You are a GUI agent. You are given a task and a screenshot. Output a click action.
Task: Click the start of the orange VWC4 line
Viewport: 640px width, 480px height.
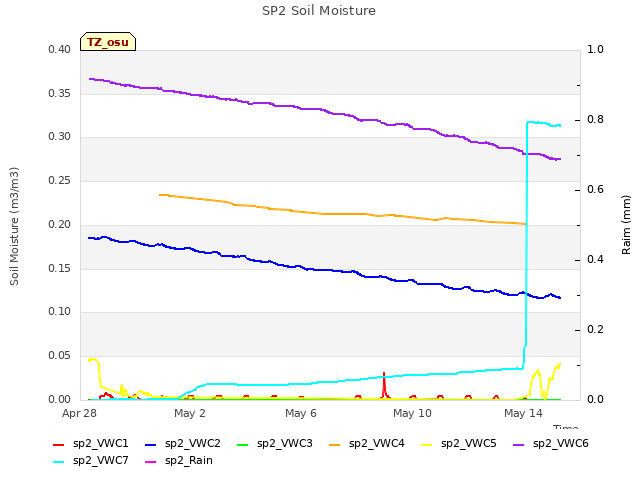(160, 195)
